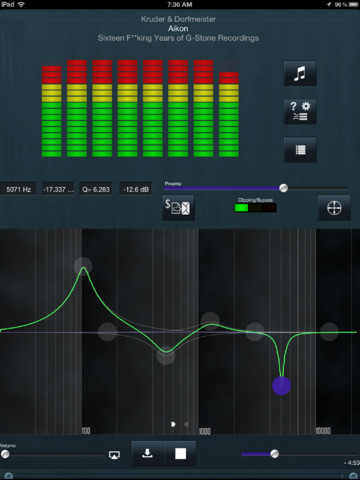Open help and settings button
This screenshot has height=480, width=360.
pos(300,112)
